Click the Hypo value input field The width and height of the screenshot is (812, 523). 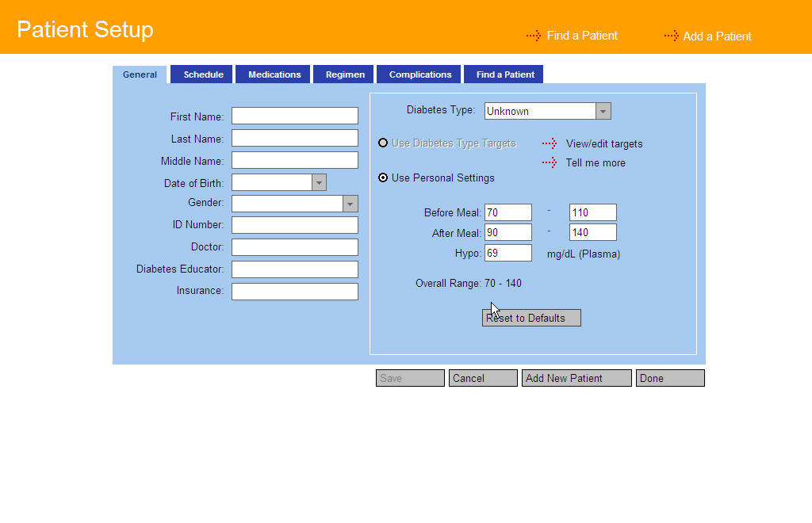[x=508, y=253]
